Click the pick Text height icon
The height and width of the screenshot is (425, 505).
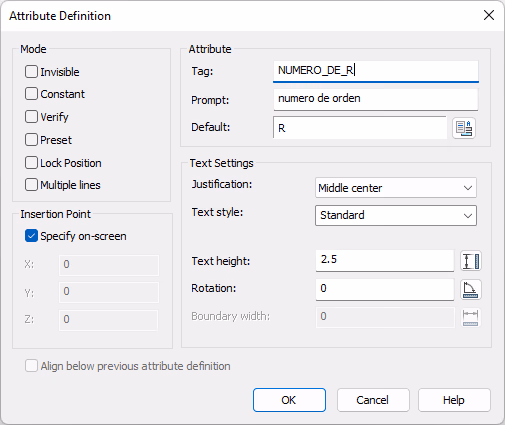[471, 261]
